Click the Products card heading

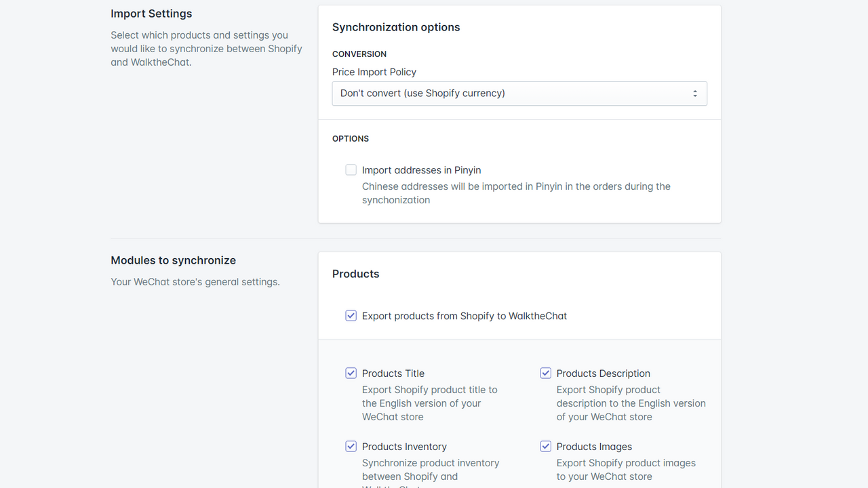[355, 274]
